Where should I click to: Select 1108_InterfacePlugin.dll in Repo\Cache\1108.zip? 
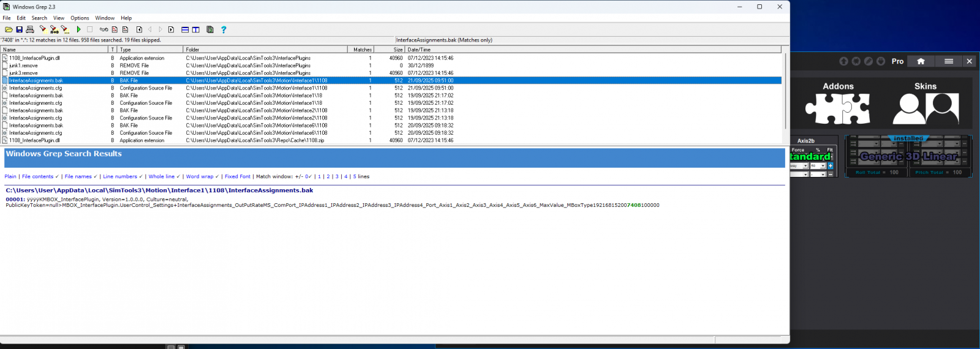(x=392, y=140)
